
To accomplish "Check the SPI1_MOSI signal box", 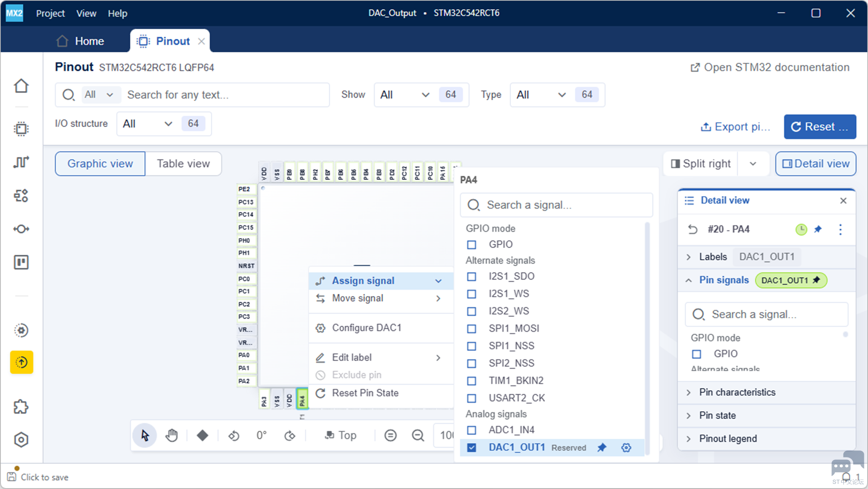I will tap(472, 329).
